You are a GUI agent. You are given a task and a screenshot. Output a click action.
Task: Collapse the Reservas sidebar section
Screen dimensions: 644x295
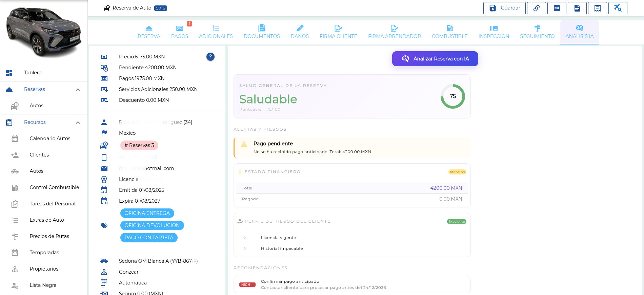[x=78, y=89]
